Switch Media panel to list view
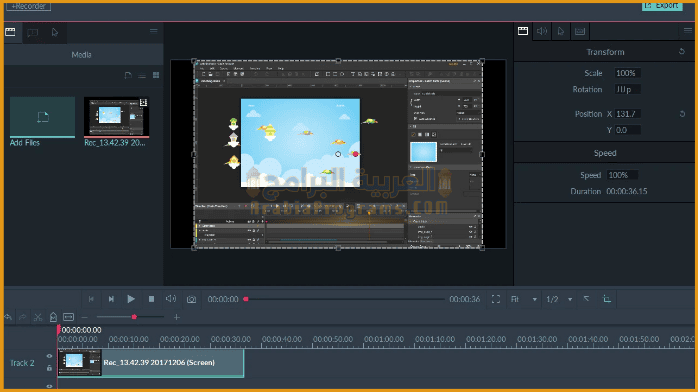Screen dimensions: 698x392 pos(142,76)
